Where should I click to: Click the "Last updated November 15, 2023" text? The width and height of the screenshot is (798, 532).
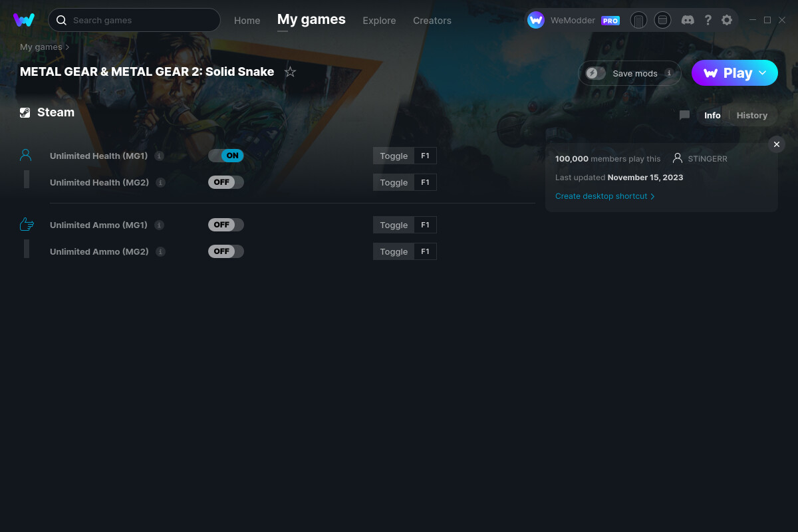(x=619, y=178)
